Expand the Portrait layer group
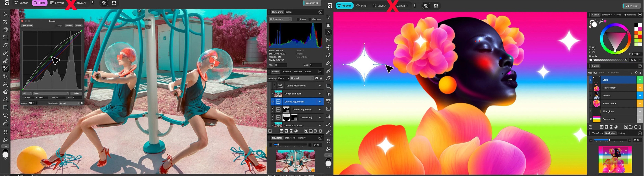This screenshot has width=644, height=176. coord(591,96)
